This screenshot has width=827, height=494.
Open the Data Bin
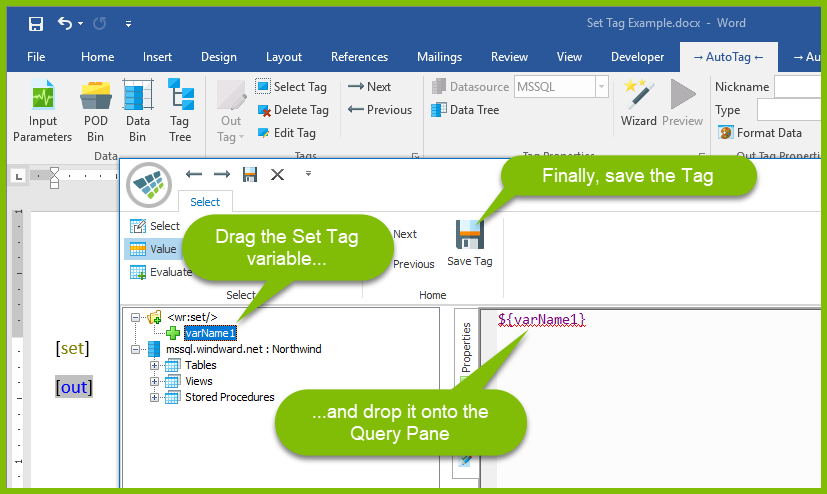click(x=137, y=111)
